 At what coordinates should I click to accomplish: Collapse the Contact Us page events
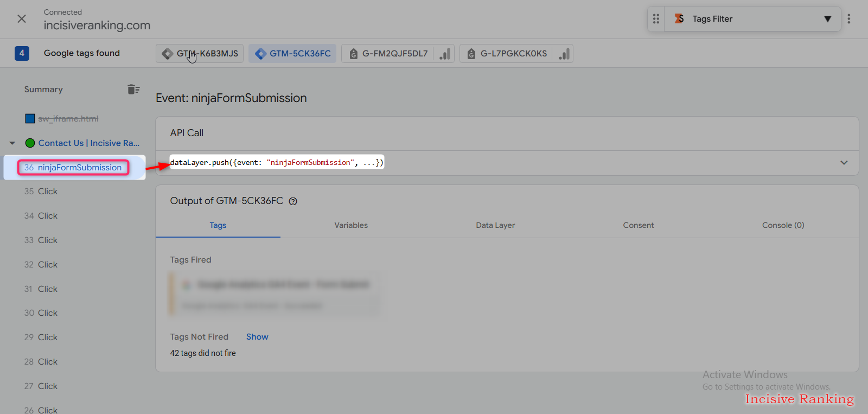(x=12, y=143)
